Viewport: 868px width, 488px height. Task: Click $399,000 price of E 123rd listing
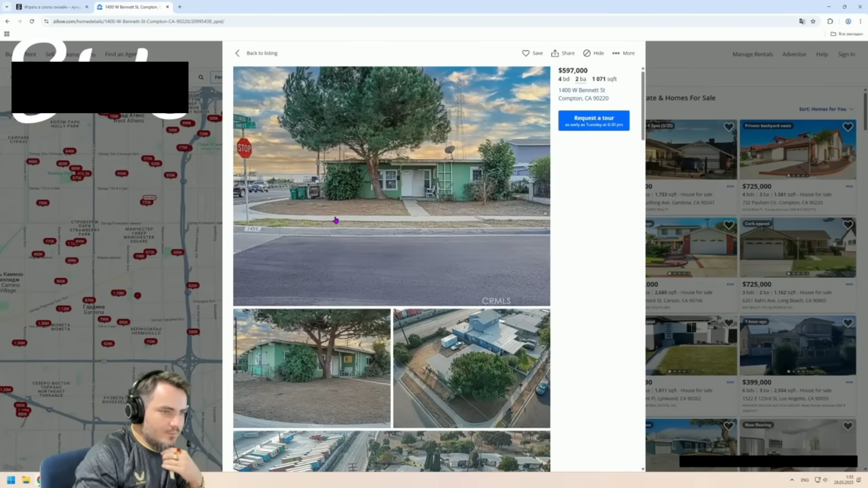pos(756,382)
